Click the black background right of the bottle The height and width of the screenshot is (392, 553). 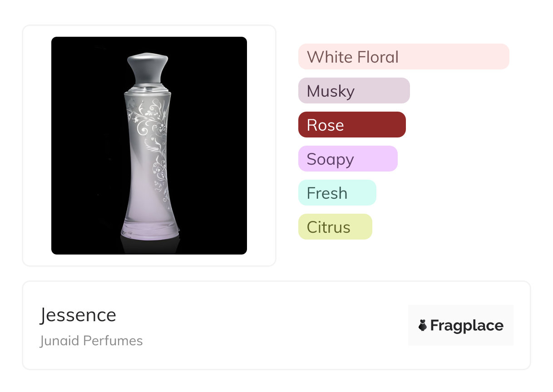pyautogui.click(x=213, y=145)
